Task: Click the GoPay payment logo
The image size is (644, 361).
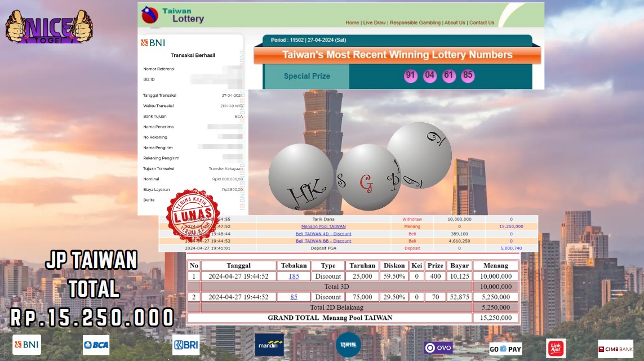Action: coord(505,349)
